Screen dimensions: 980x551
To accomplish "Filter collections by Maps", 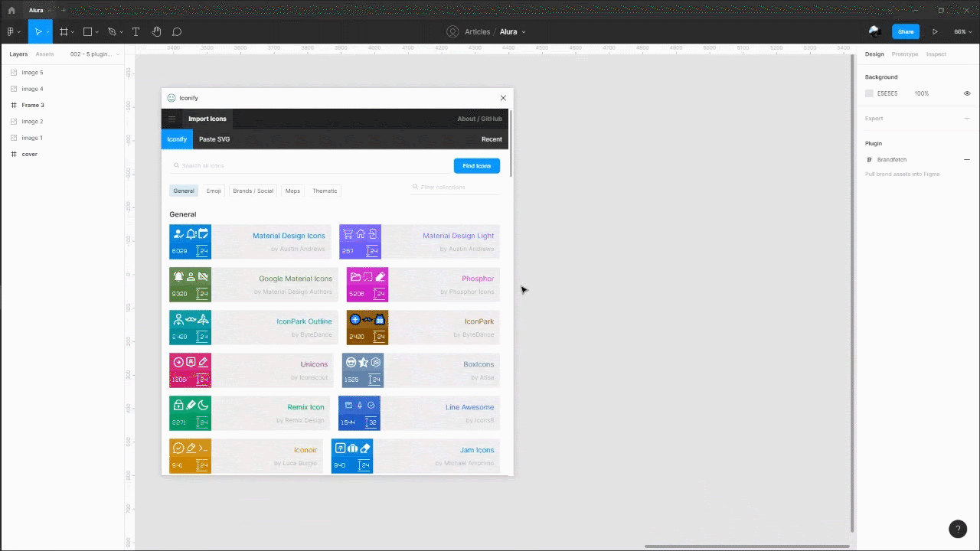I will pos(292,191).
